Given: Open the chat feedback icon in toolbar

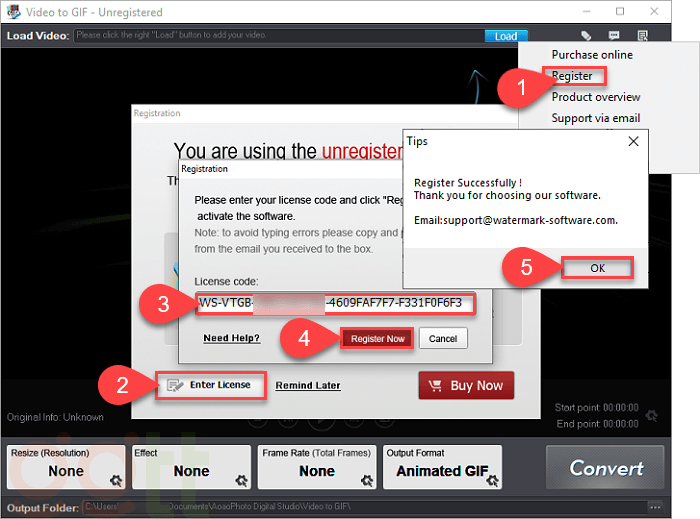Looking at the screenshot, I should [x=615, y=36].
